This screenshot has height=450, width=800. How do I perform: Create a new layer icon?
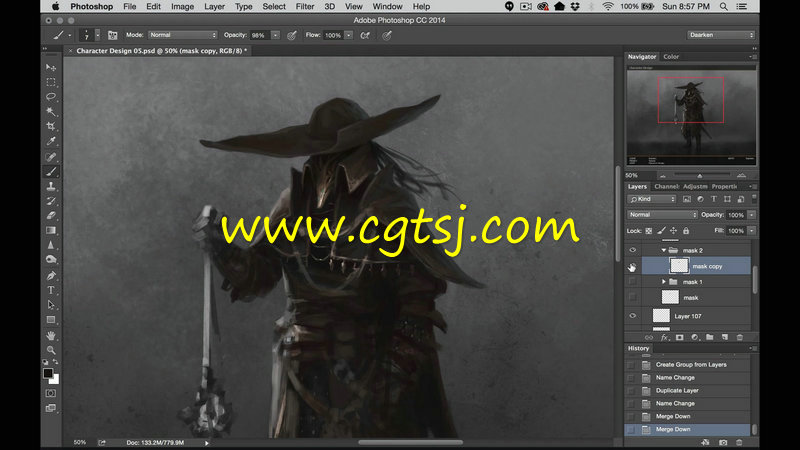(x=724, y=337)
